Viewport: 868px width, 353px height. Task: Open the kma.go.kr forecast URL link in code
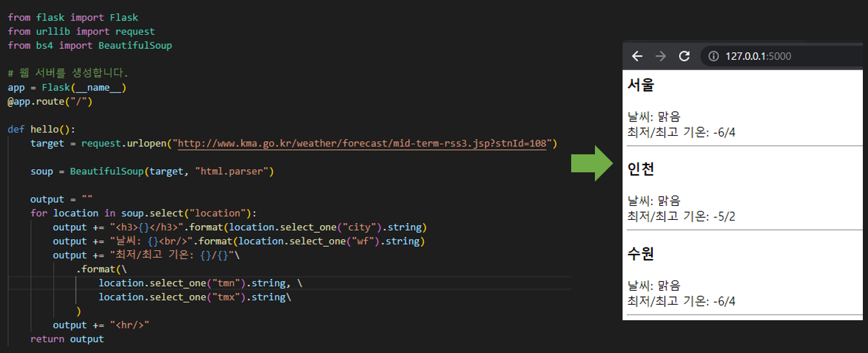coord(362,143)
